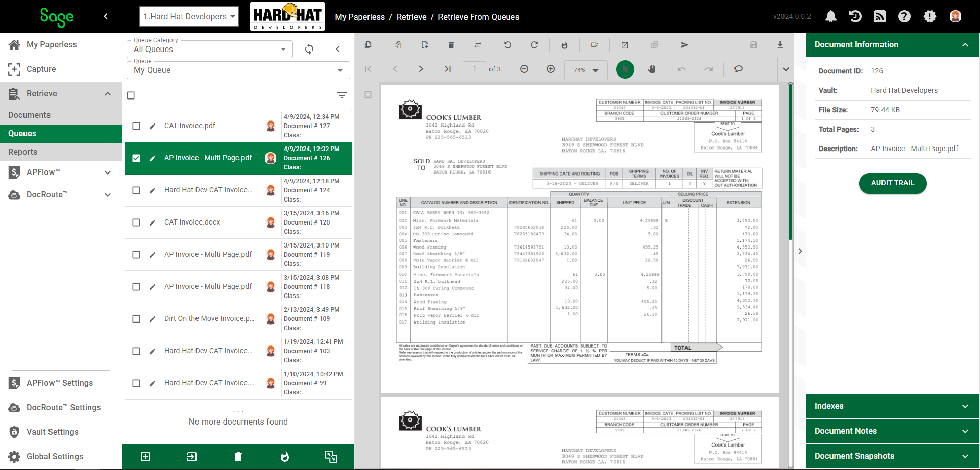
Task: Click the add box icon in bottom bar
Action: tap(145, 457)
